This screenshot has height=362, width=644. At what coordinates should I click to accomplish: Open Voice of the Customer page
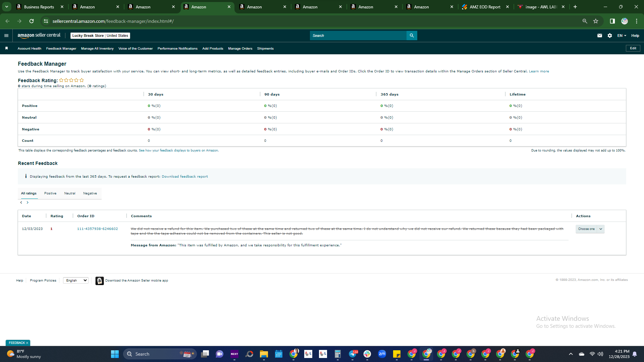(x=136, y=49)
